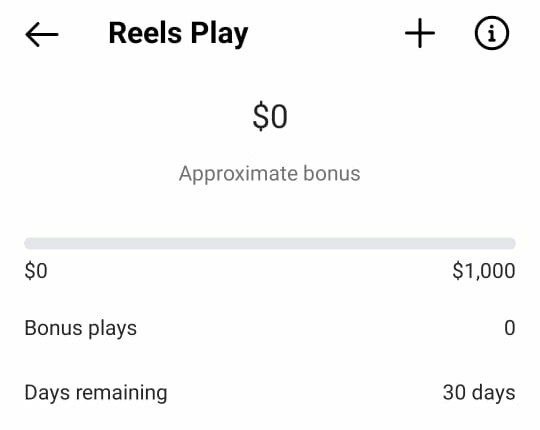This screenshot has height=430, width=540.
Task: Click the $1,000 maximum bonus label
Action: (484, 271)
